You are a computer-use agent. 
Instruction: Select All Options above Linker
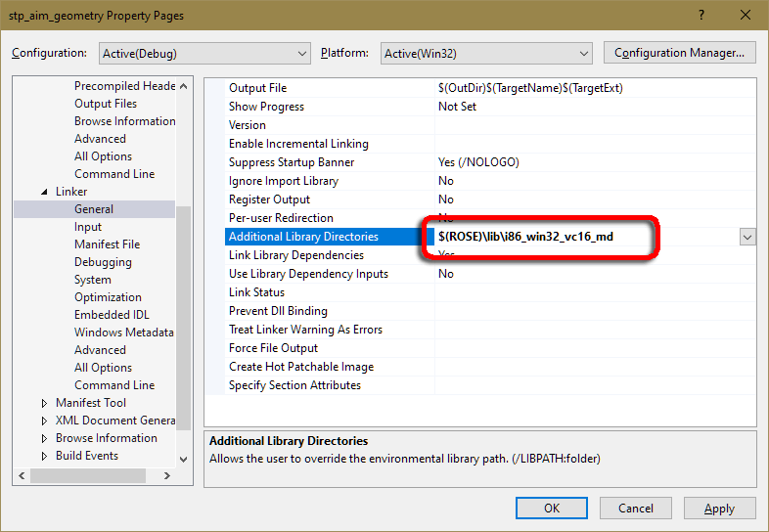103,156
